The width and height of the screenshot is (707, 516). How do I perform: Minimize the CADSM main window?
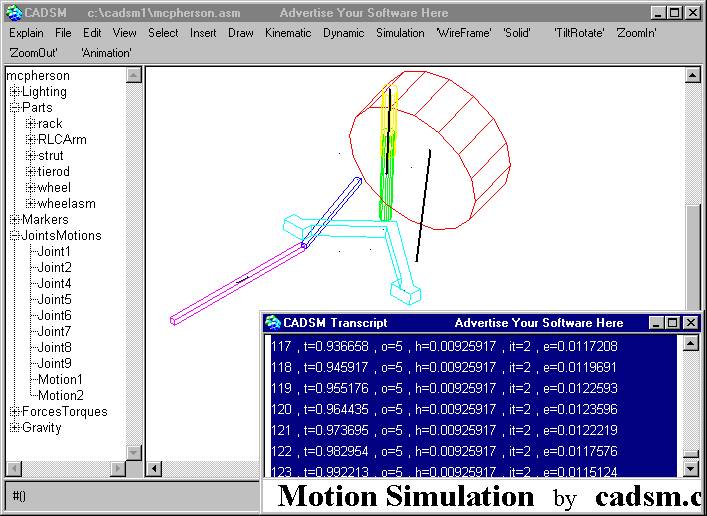(659, 13)
